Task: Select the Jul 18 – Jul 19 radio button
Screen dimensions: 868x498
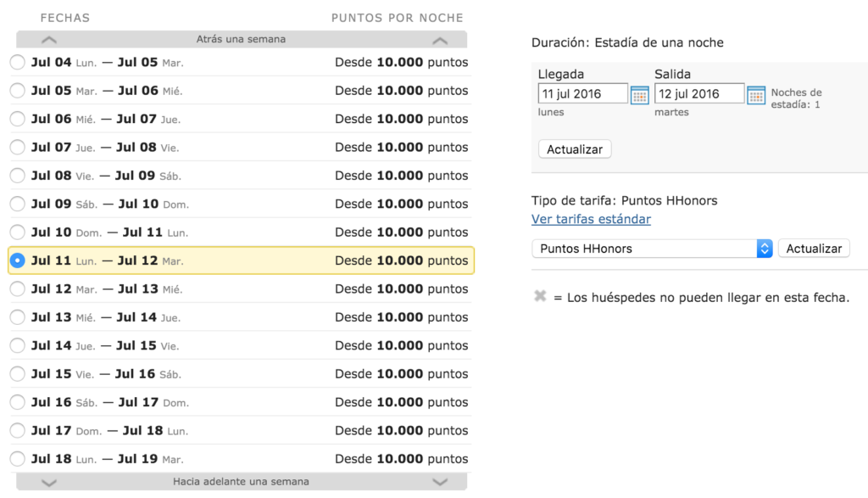Action: click(17, 459)
